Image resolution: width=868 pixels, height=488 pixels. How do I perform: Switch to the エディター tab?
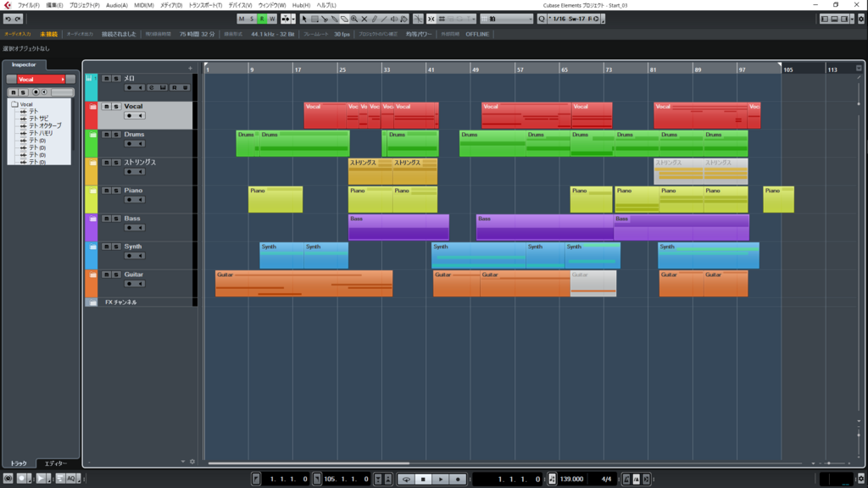[x=56, y=463]
